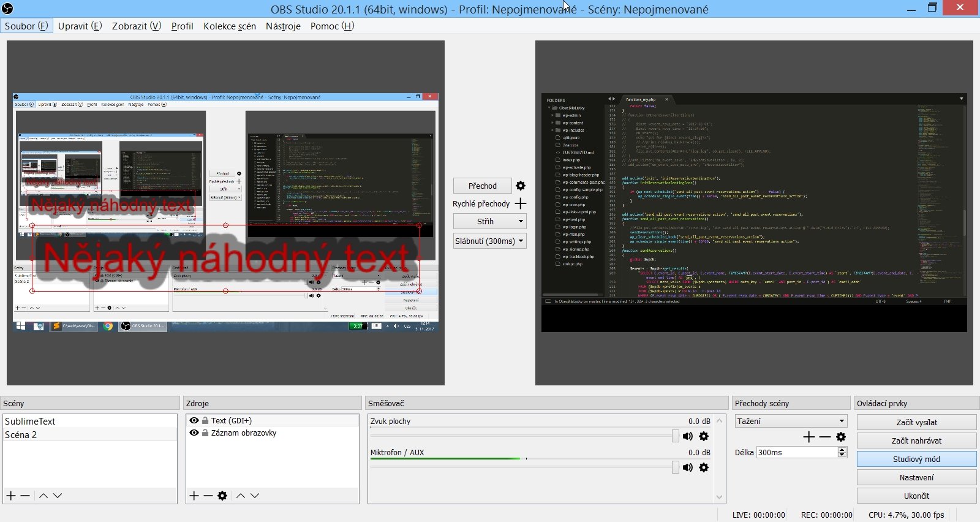Click Začít nahrávat button
This screenshot has width=980, height=522.
tap(916, 441)
